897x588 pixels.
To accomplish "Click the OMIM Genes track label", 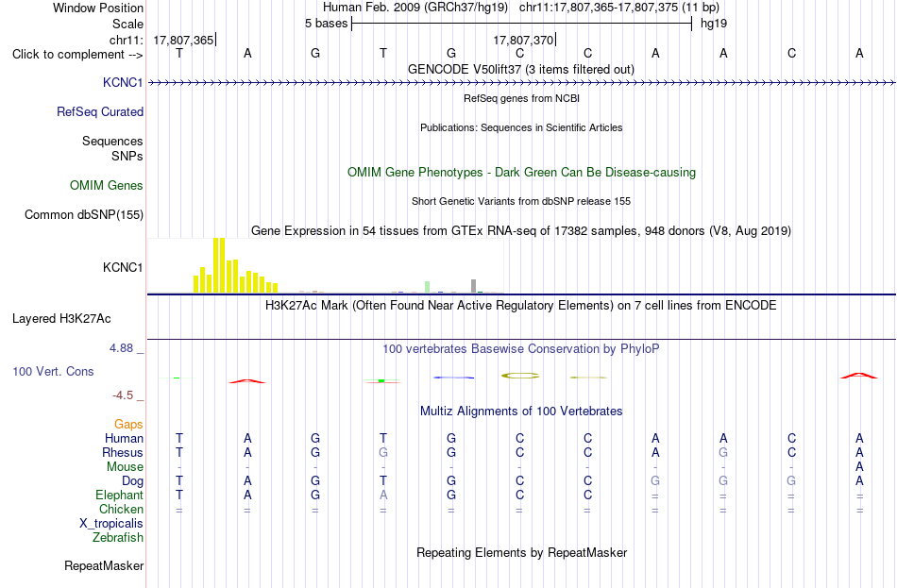I will [106, 185].
